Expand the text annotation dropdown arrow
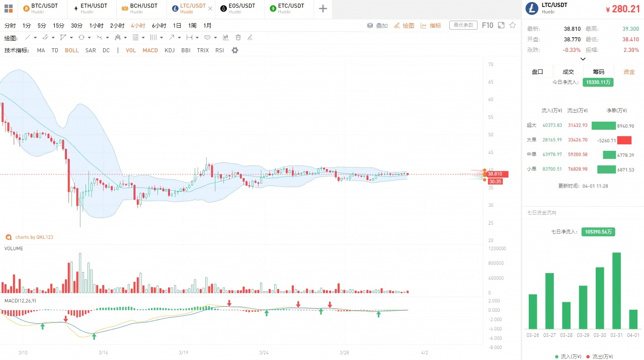Screen dimensions: 644x360 click(215, 38)
